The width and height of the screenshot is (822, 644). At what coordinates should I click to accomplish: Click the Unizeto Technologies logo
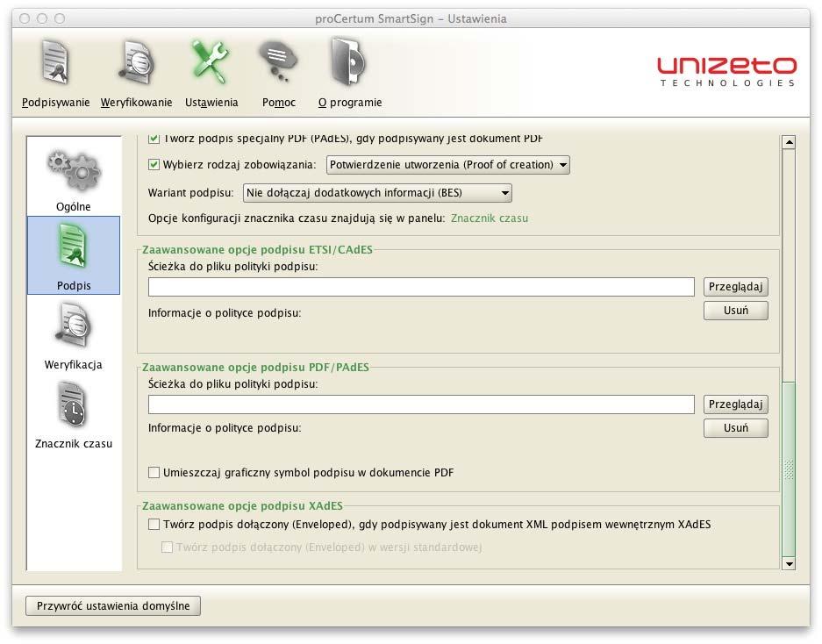[727, 72]
